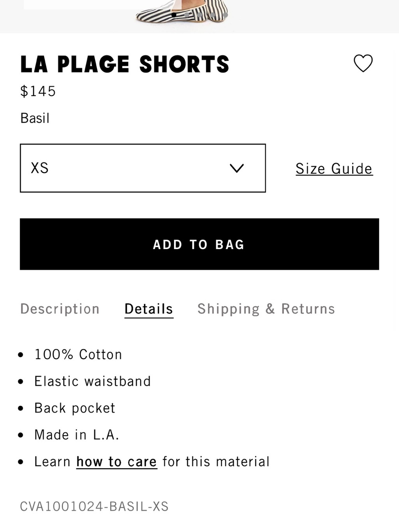The image size is (399, 532).
Task: Switch to the Description tab
Action: pyautogui.click(x=60, y=309)
